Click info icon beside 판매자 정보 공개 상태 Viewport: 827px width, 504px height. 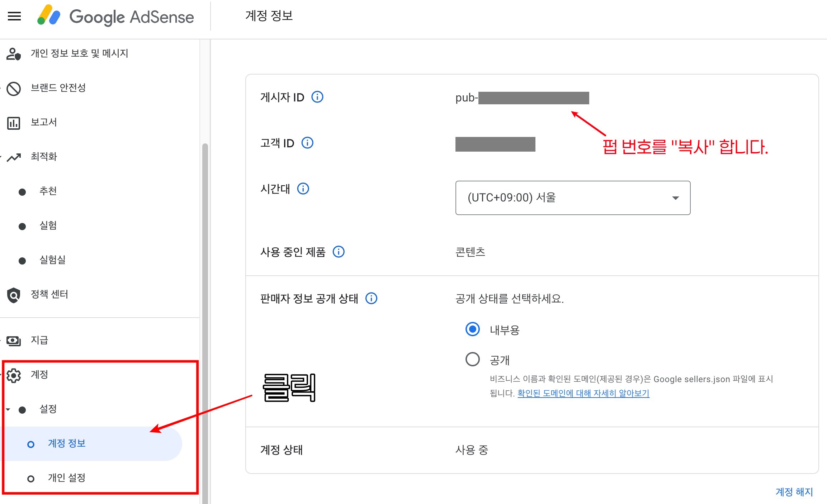[x=371, y=298]
